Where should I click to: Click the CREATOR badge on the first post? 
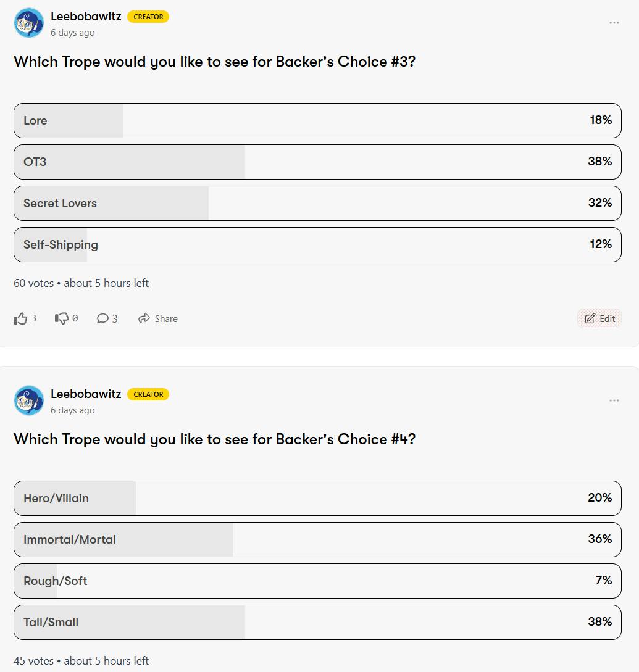tap(148, 17)
